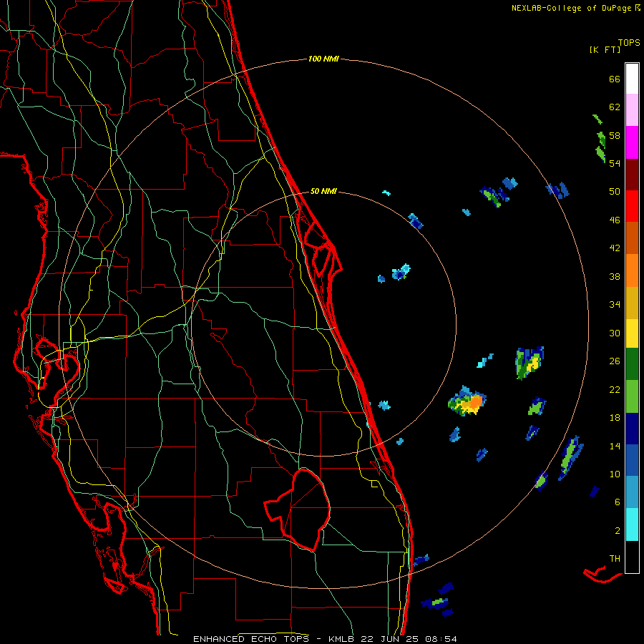Select the gold legend swatch
This screenshot has width=644, height=644.
[632, 303]
